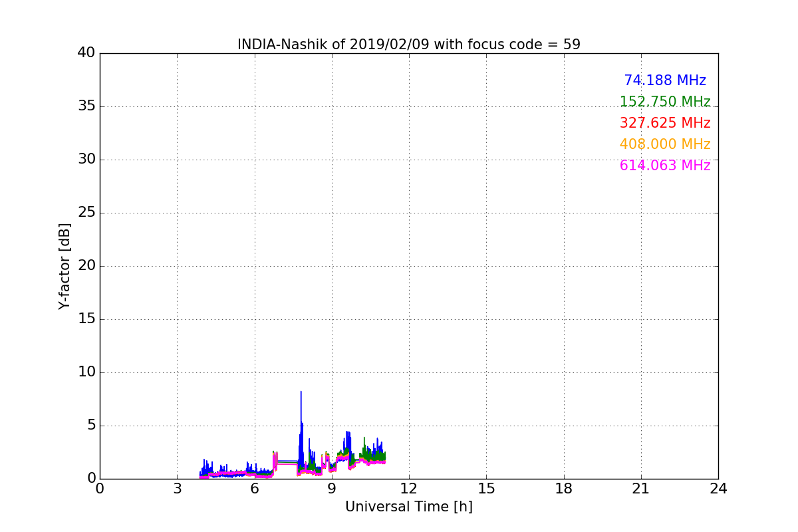Click the y-axis tick label 15
The width and height of the screenshot is (798, 532).
tap(86, 319)
